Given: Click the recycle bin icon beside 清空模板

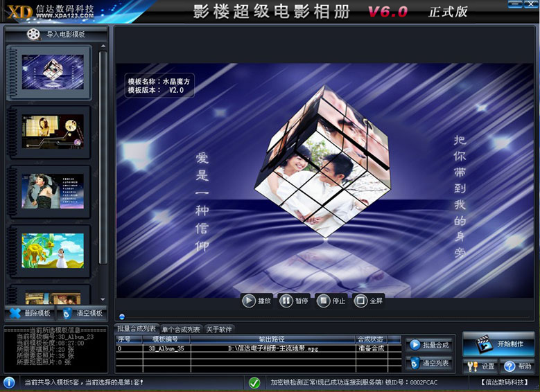Looking at the screenshot, I should (x=67, y=313).
